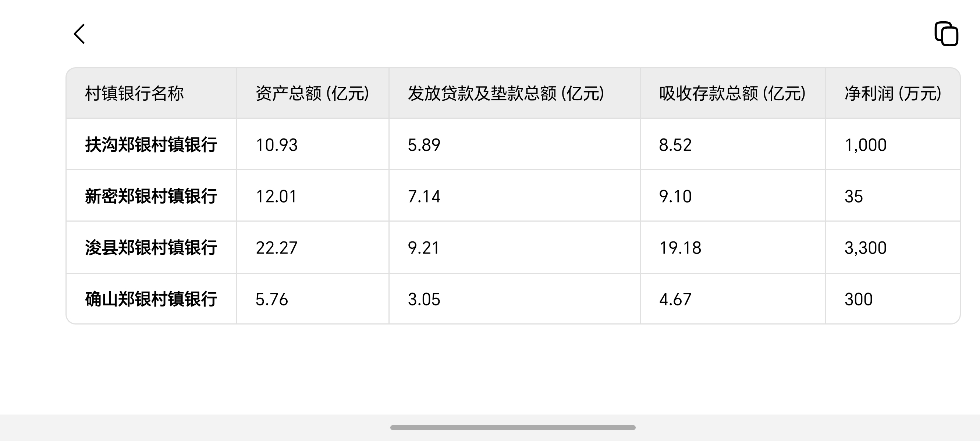Tap the bottom home indicator bar
Viewport: 980px width, 441px height.
click(513, 428)
